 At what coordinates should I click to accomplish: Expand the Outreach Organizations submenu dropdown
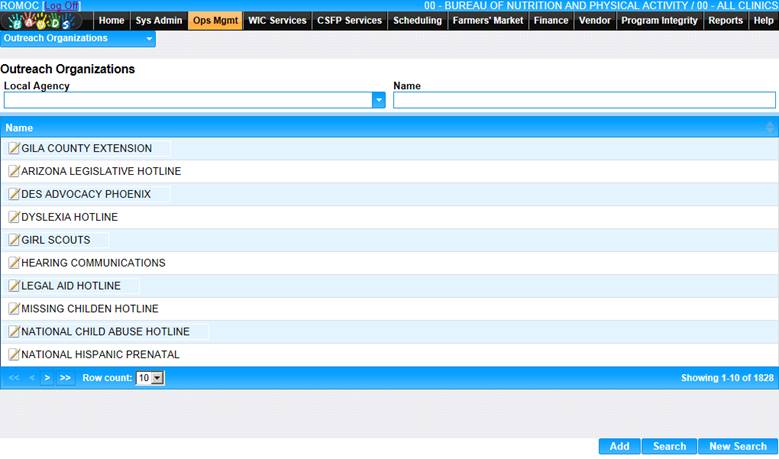pos(149,39)
